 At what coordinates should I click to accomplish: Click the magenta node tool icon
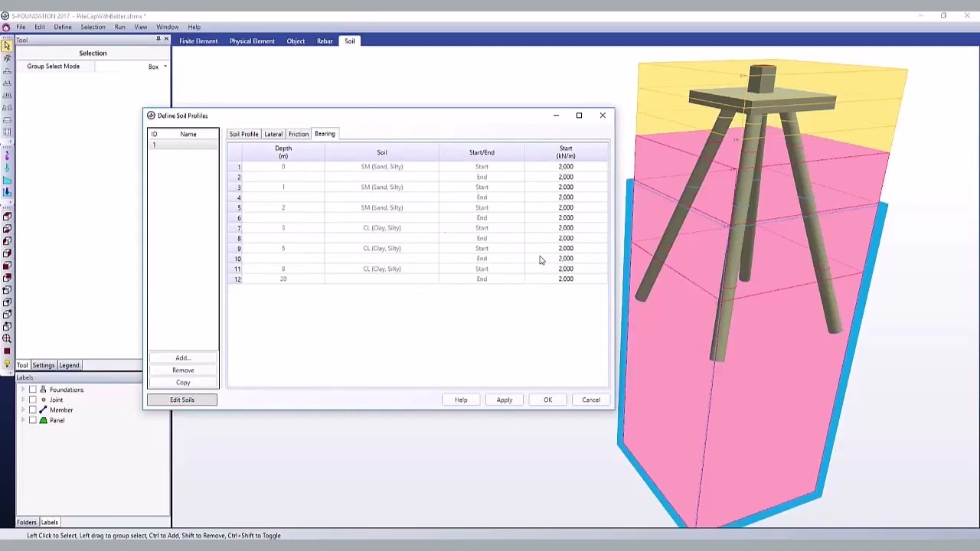[x=7, y=156]
